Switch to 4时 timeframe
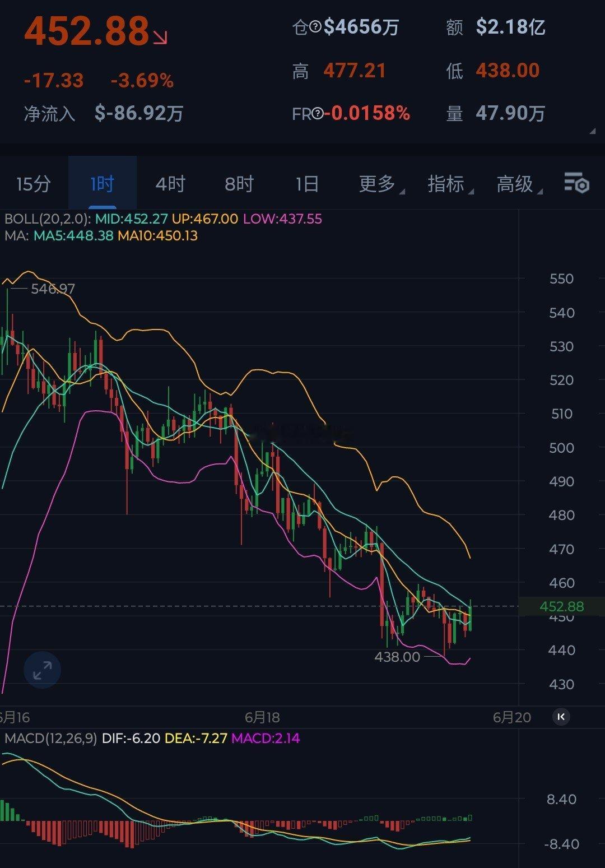The height and width of the screenshot is (868, 605). [x=170, y=183]
